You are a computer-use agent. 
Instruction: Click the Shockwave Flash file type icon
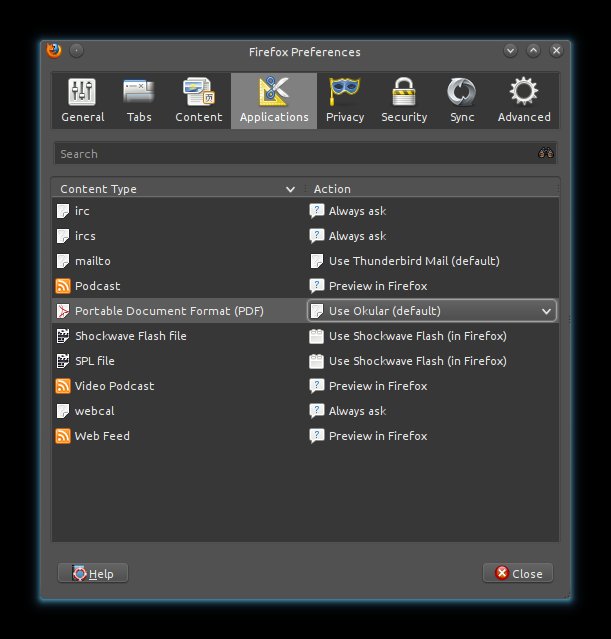click(x=63, y=336)
